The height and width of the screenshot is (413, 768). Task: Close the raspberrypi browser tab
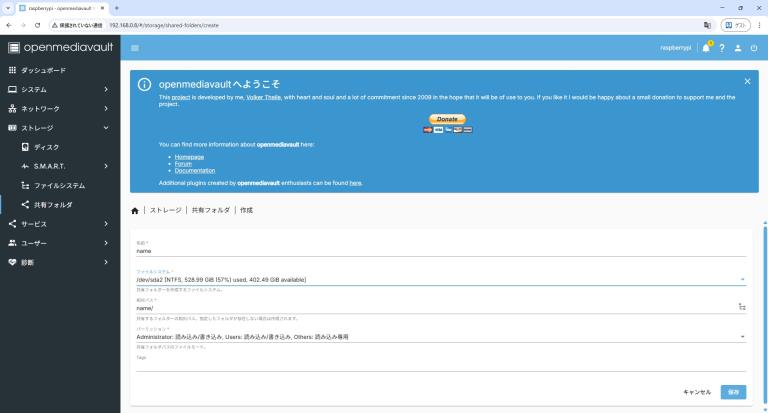click(x=102, y=8)
